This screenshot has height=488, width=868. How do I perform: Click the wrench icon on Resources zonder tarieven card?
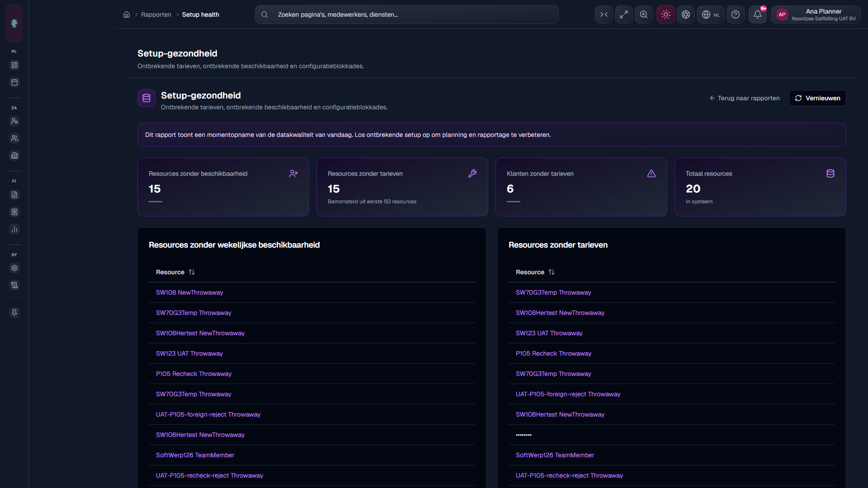tap(472, 174)
